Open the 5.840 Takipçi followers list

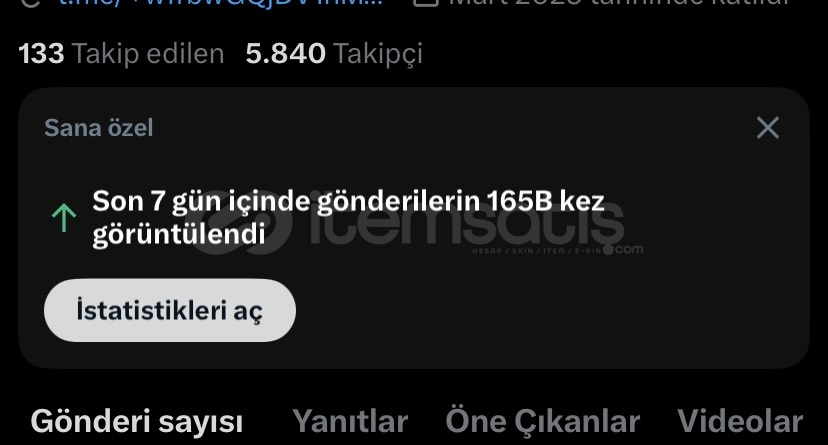point(334,54)
